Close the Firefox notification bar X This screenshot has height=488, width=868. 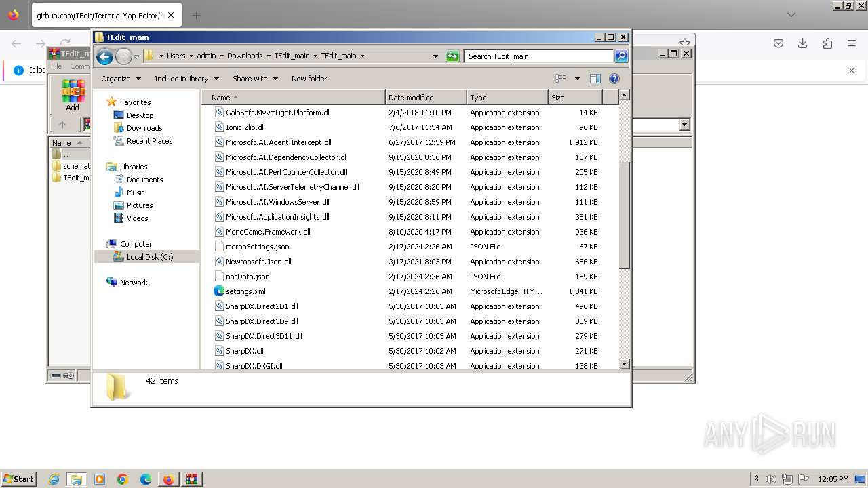pyautogui.click(x=852, y=70)
